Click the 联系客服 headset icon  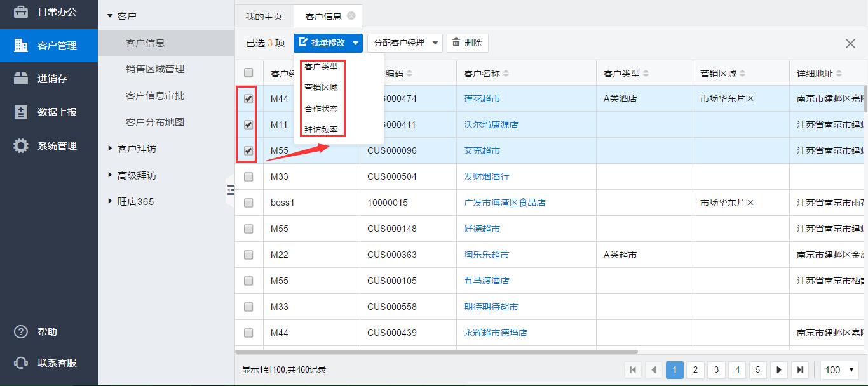click(20, 363)
